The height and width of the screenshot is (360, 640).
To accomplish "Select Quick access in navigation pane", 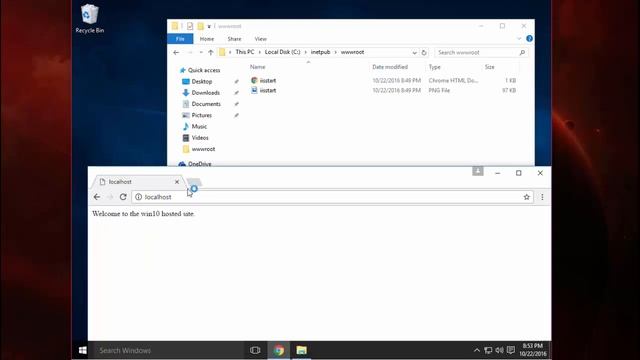I will (204, 70).
